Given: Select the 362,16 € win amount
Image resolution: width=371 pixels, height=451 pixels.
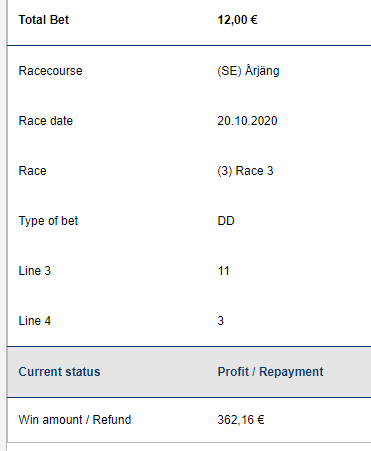Looking at the screenshot, I should pos(241,420).
